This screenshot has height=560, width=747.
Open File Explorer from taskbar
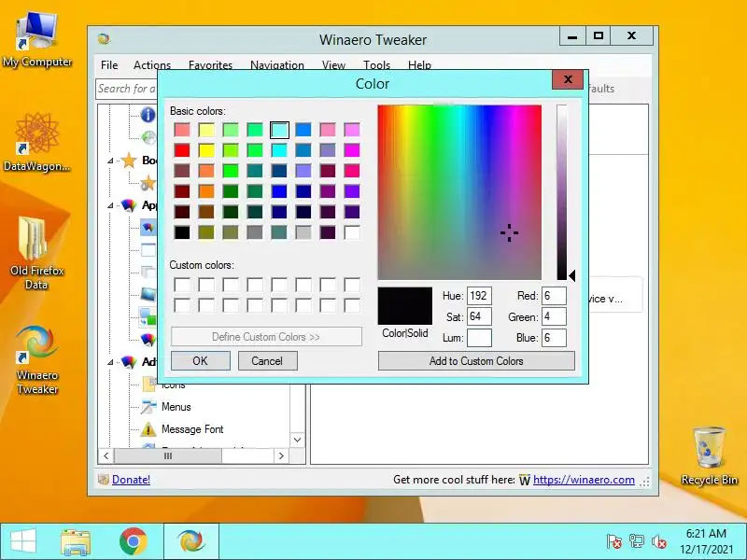[x=76, y=542]
